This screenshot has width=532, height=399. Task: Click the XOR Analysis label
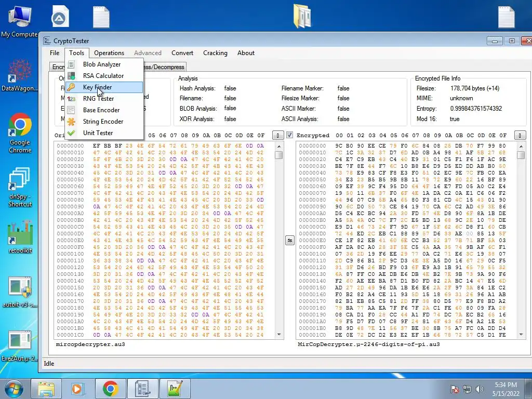[x=197, y=119]
